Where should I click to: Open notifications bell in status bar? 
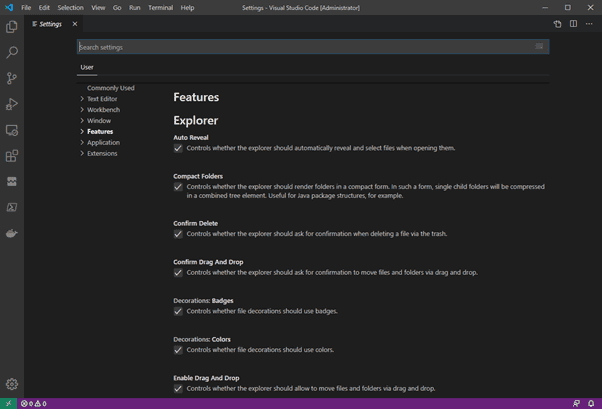pos(591,404)
